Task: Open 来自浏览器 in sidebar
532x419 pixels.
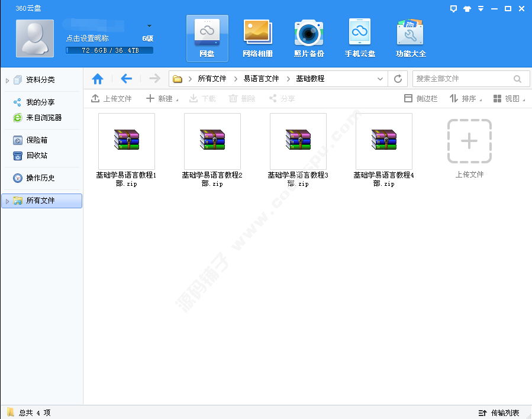Action: tap(44, 118)
